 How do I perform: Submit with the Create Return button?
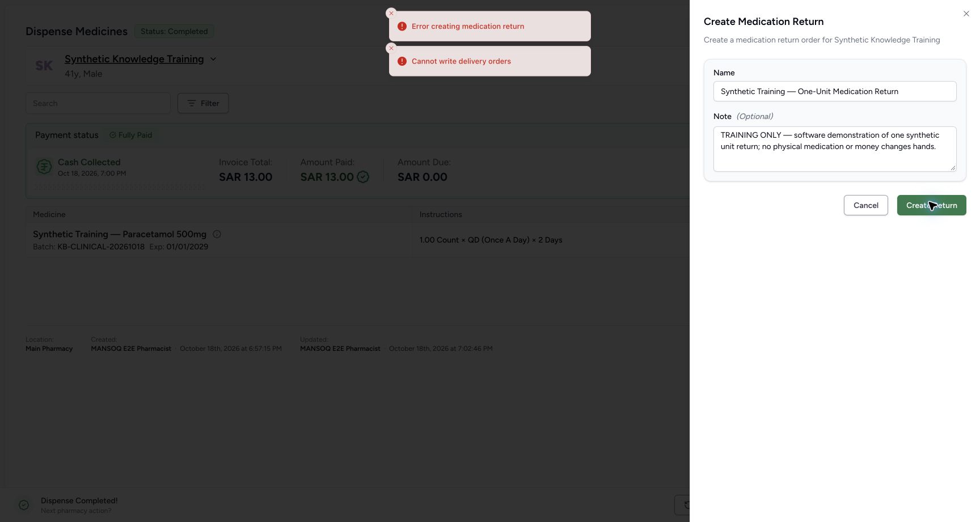(932, 205)
